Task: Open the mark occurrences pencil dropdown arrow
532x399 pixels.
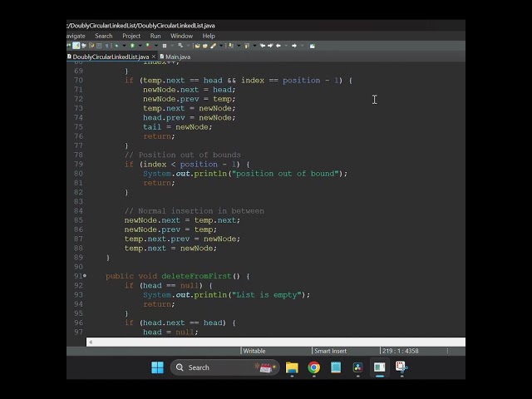Action: tap(221, 46)
